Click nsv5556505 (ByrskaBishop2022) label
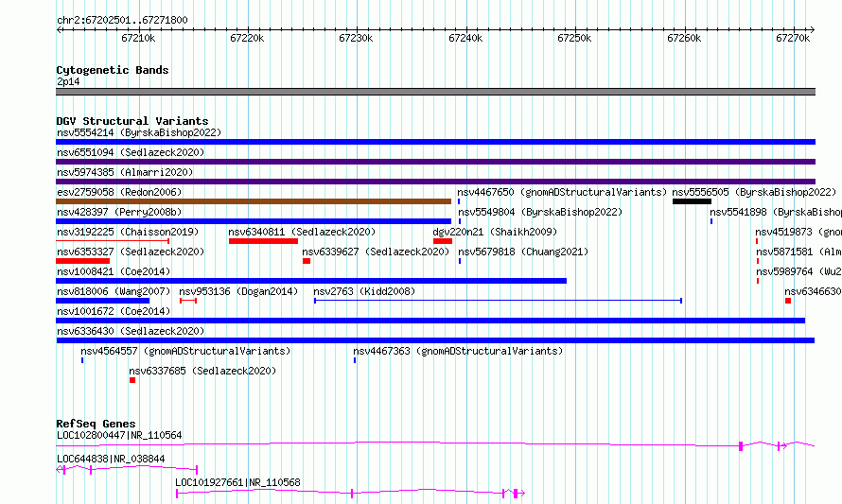This screenshot has width=842, height=504. coord(754,192)
